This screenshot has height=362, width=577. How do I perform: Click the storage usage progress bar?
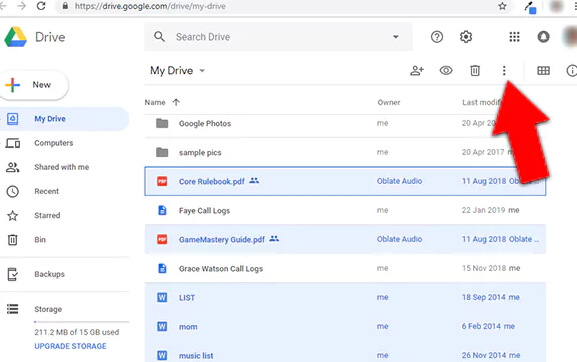82,322
